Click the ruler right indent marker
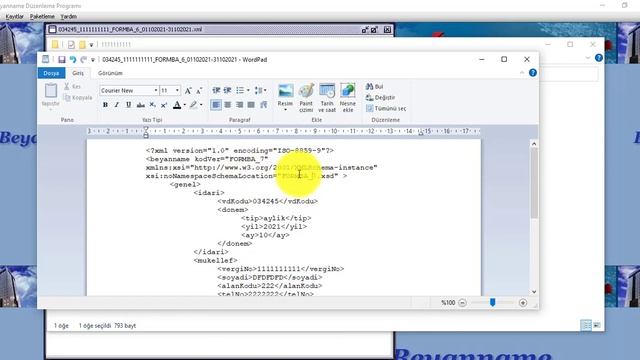Image resolution: width=640 pixels, height=360 pixels. point(420,133)
